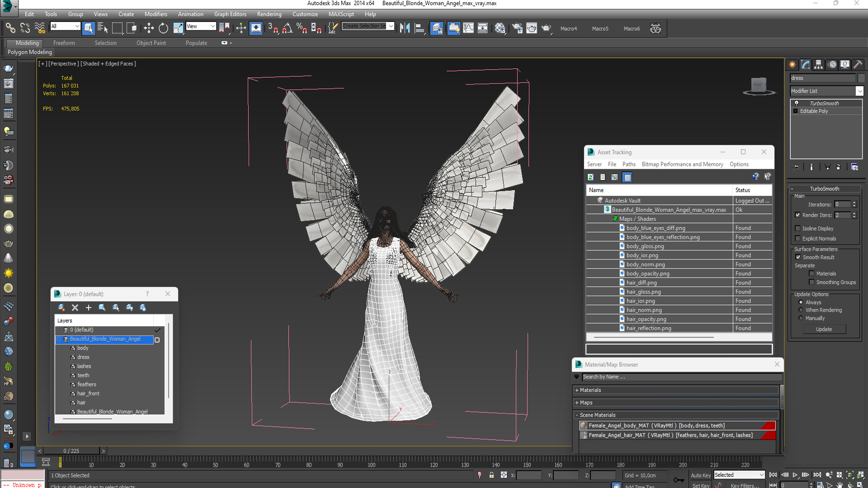Click the Auto Key button
Viewport: 868px width, 488px height.
tap(700, 475)
